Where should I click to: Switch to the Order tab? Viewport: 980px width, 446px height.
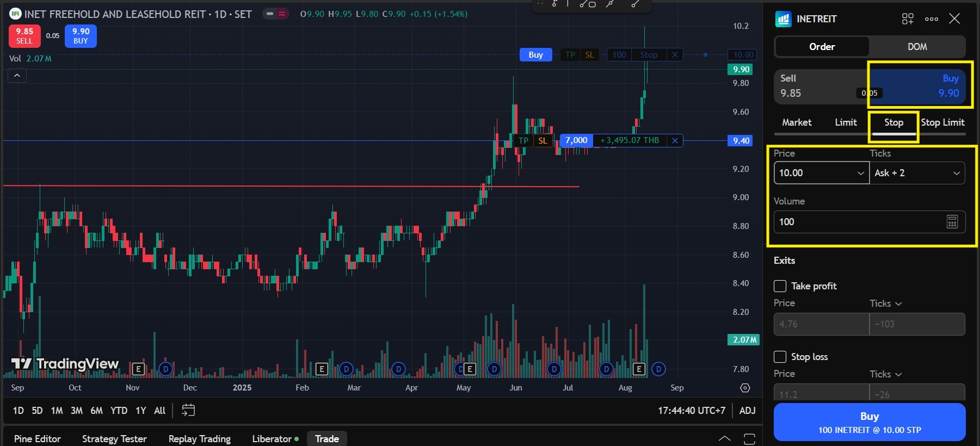[822, 47]
